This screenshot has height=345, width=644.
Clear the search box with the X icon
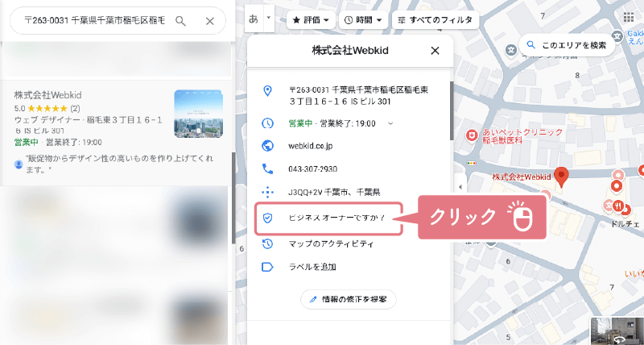click(210, 21)
